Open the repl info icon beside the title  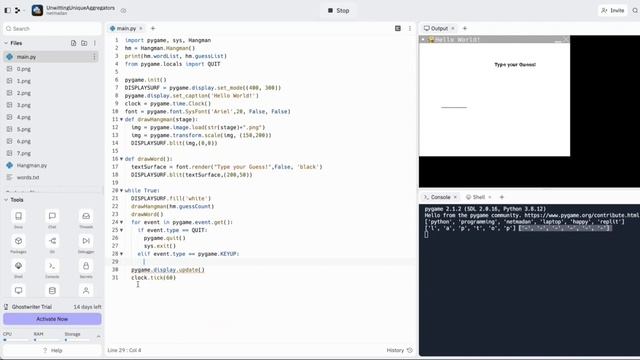(x=123, y=11)
